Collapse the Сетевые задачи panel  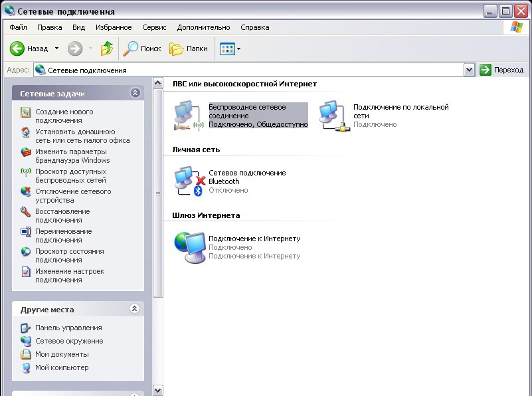tap(135, 94)
